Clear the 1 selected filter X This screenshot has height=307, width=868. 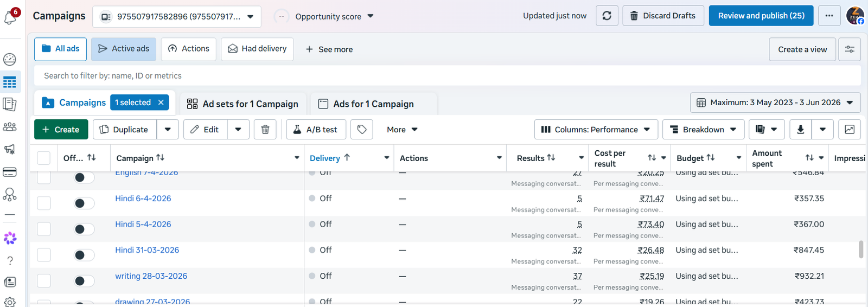[x=161, y=103]
